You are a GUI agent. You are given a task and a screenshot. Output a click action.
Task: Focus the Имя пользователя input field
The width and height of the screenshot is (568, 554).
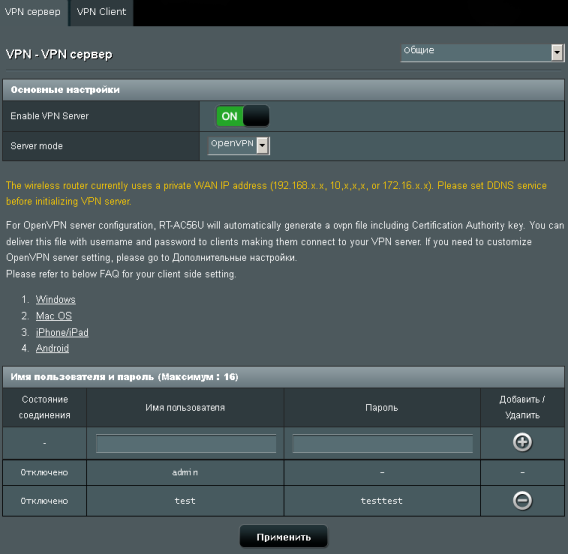[x=186, y=443]
